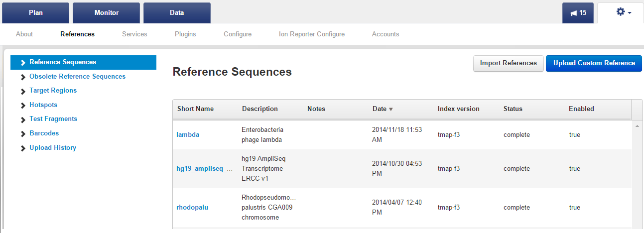Screen dimensions: 644x233
Task: Click the Import References button
Action: 509,63
